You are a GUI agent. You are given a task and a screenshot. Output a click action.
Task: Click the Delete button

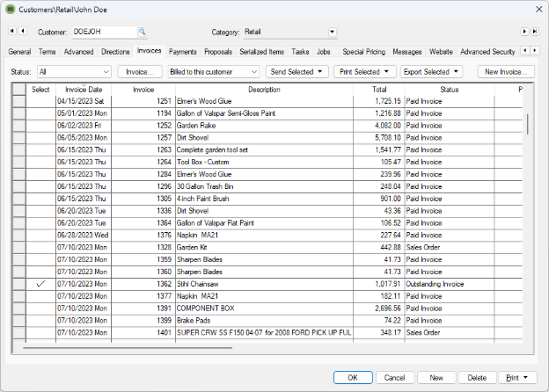(x=477, y=378)
